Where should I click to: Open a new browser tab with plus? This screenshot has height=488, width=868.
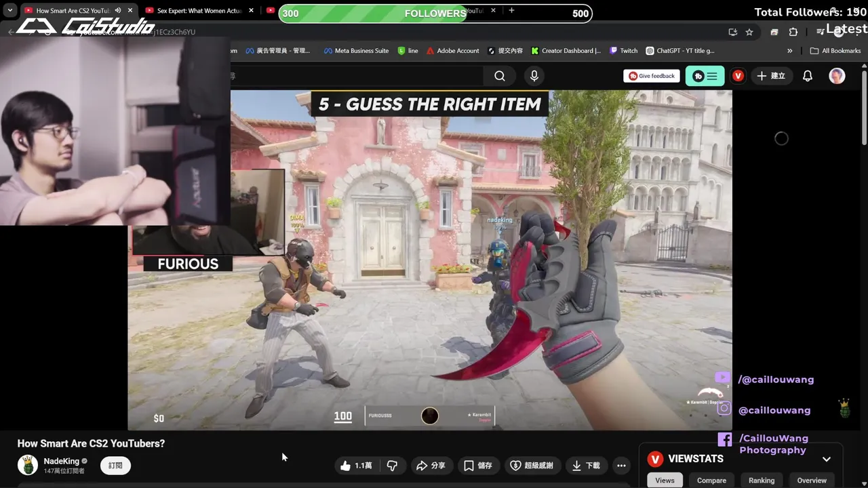tap(511, 11)
